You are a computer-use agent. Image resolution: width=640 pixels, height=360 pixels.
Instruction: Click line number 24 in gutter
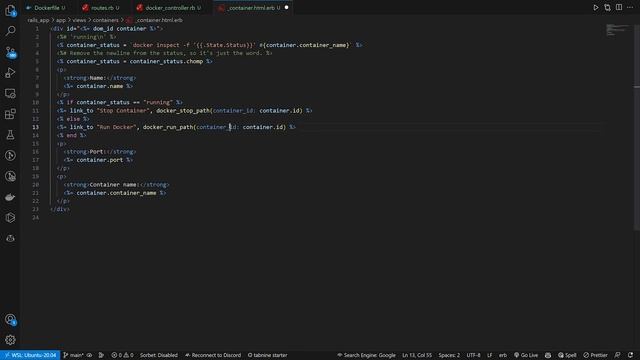[x=36, y=218]
